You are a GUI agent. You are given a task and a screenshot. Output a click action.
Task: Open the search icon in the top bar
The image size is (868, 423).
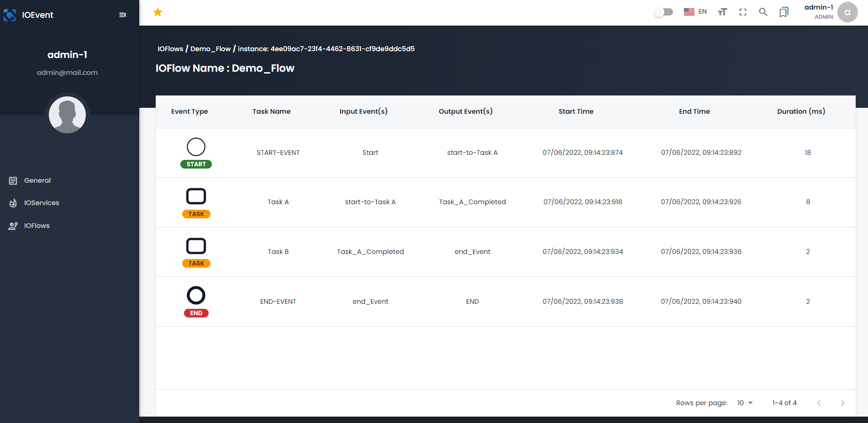pos(763,12)
